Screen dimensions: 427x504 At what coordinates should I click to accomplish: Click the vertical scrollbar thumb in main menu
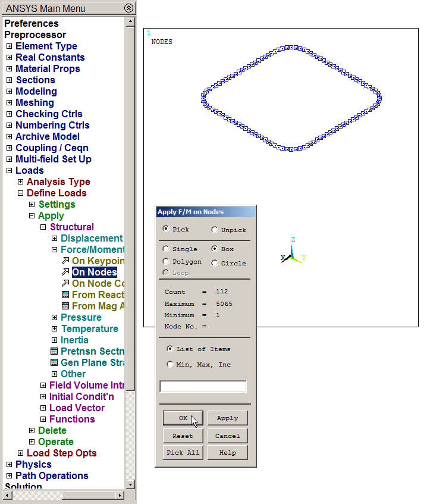point(130,209)
